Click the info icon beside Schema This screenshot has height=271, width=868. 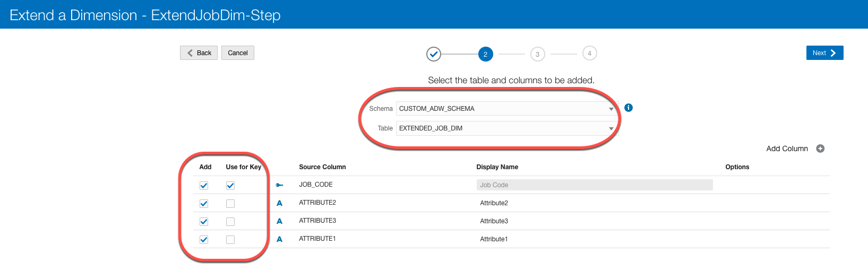pyautogui.click(x=629, y=108)
